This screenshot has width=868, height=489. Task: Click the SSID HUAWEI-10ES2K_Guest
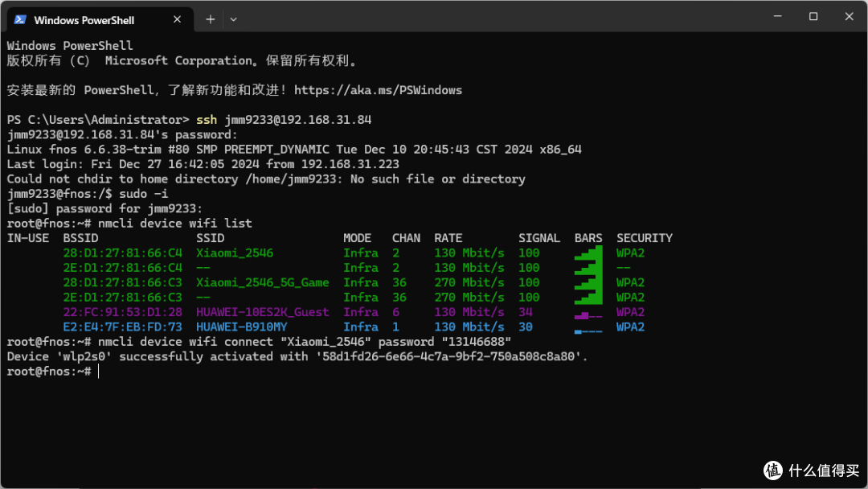pyautogui.click(x=262, y=312)
